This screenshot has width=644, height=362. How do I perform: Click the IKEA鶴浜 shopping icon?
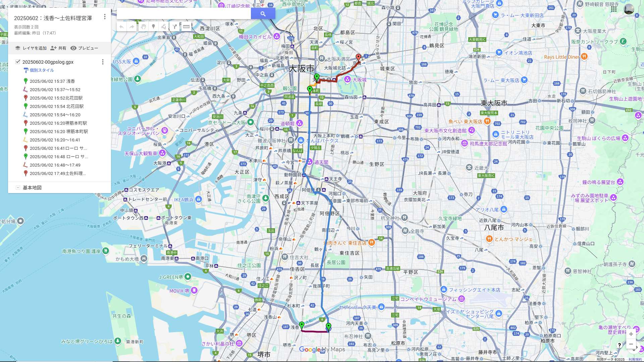199,199
